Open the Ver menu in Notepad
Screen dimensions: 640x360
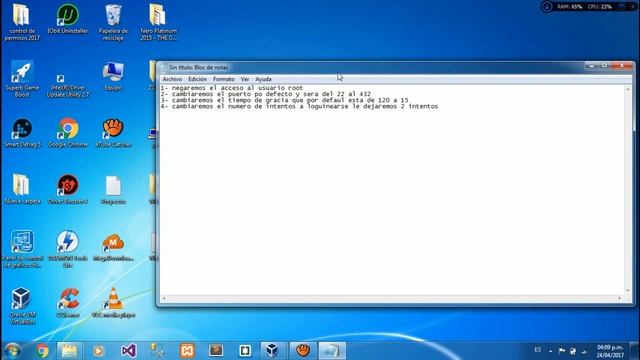[245, 79]
